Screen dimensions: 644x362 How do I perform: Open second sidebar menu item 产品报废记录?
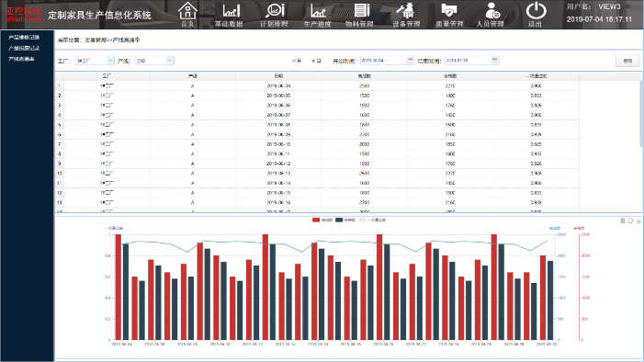tap(24, 48)
